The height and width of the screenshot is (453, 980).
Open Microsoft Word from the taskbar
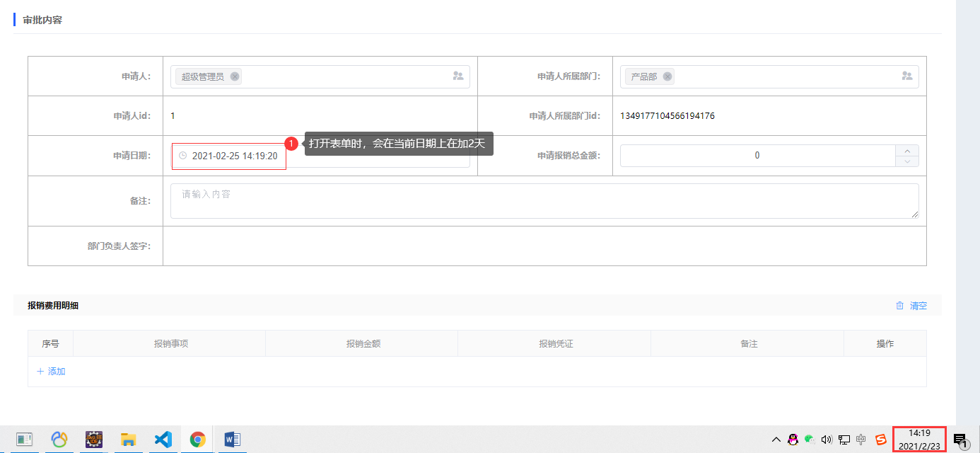point(232,440)
